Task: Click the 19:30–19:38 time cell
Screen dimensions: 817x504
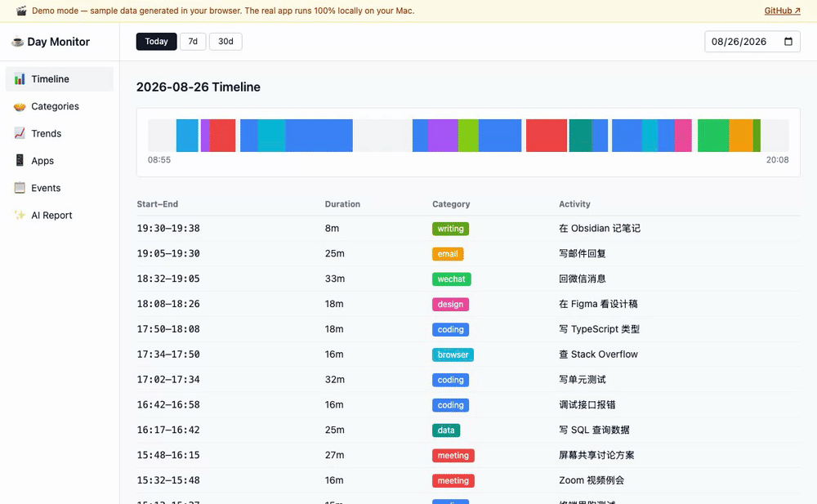Action: [168, 228]
